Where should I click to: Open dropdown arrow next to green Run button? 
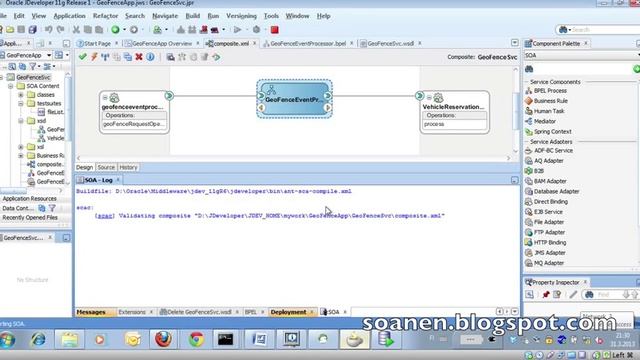[124, 30]
